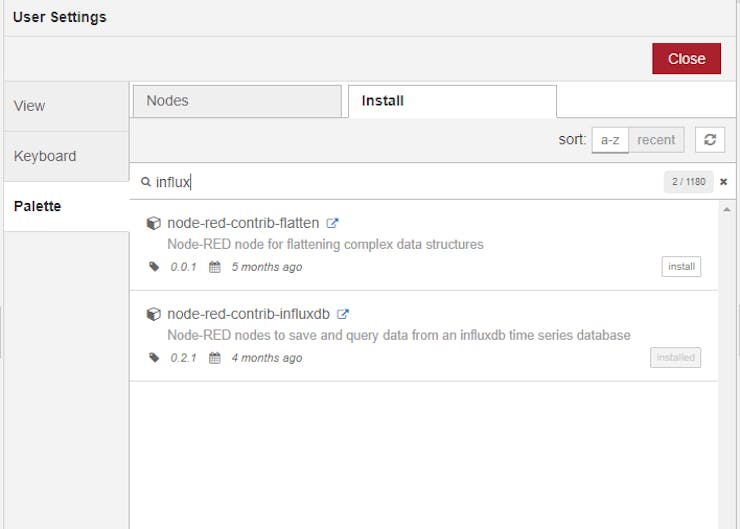Close the User Settings dialog
This screenshot has width=740, height=529.
tap(686, 59)
